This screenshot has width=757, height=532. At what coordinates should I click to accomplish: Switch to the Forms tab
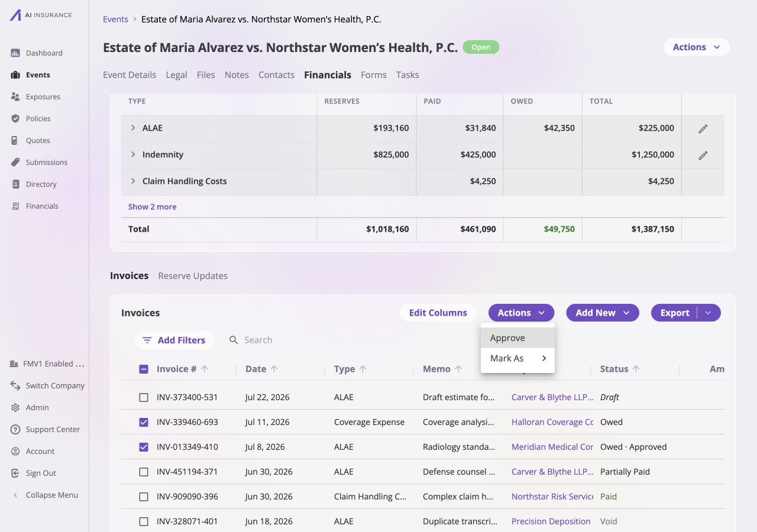click(x=374, y=75)
